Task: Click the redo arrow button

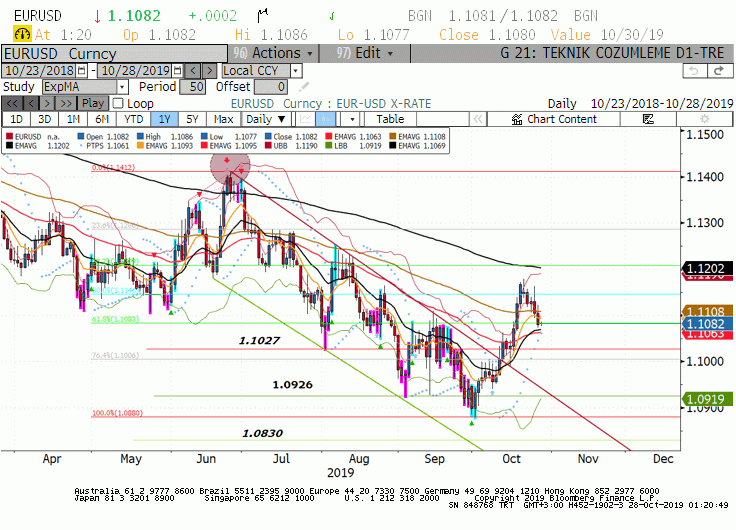Action: tap(720, 71)
